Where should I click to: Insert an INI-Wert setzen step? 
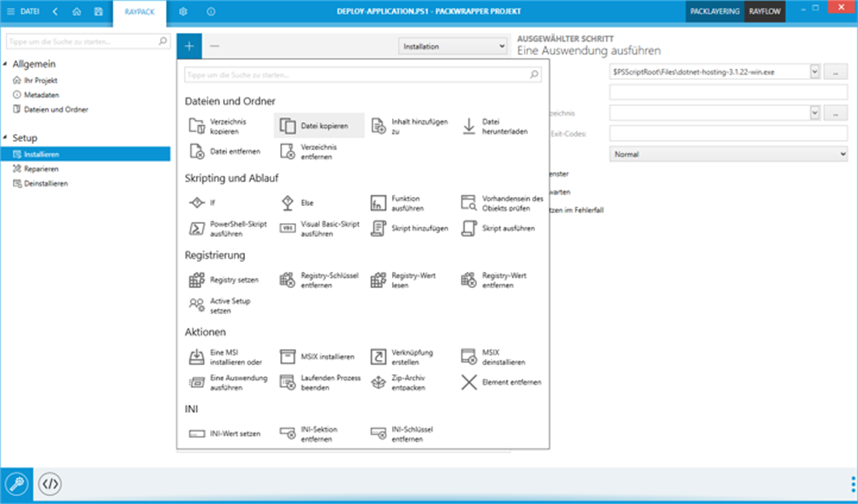point(226,433)
